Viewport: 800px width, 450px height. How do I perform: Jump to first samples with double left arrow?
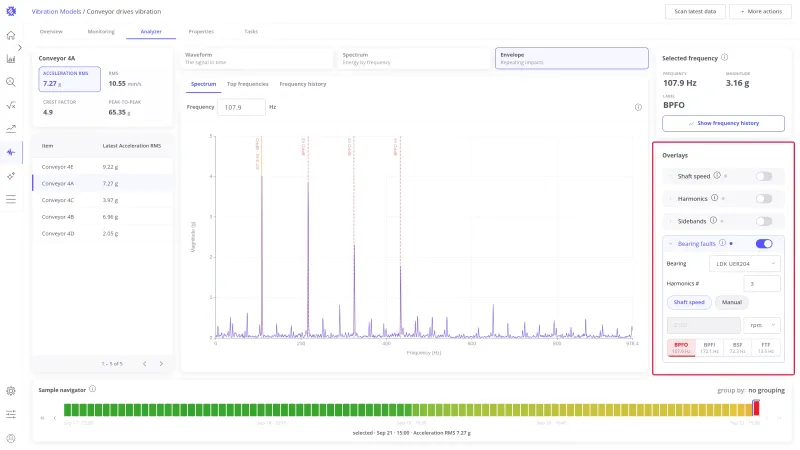pos(42,418)
